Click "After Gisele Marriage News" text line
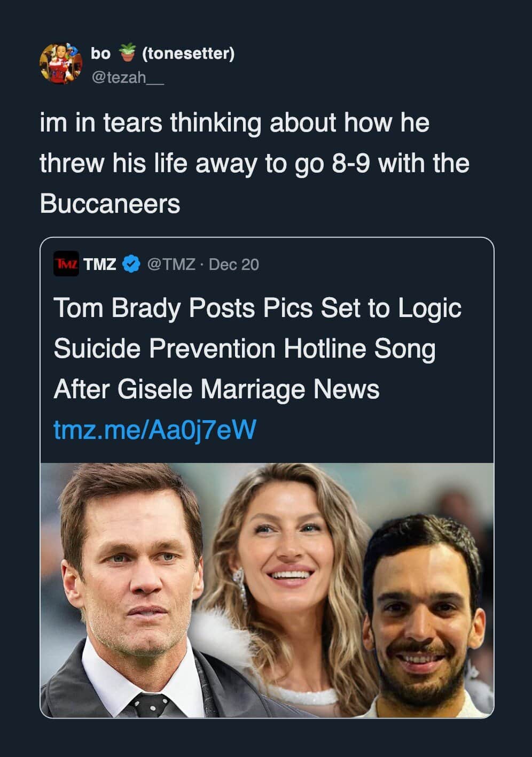This screenshot has width=532, height=757. [x=216, y=389]
